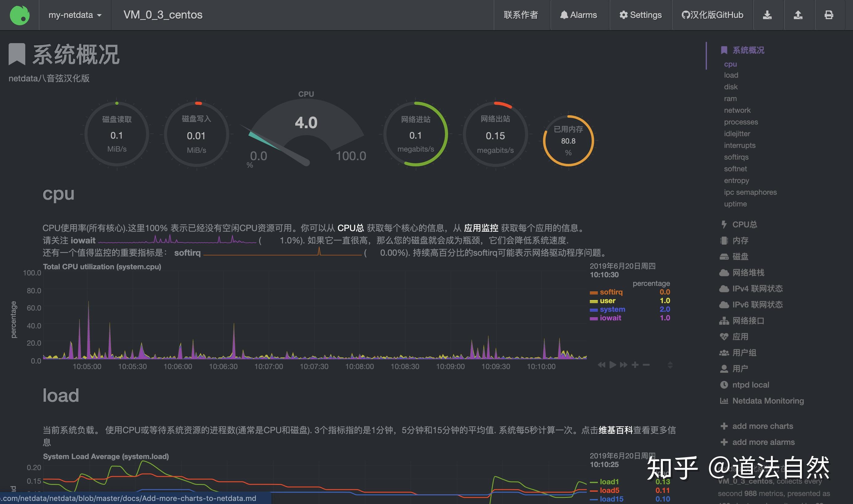Click the upload/import icon in the top bar
Viewport: 853px width, 504px height.
click(x=798, y=15)
